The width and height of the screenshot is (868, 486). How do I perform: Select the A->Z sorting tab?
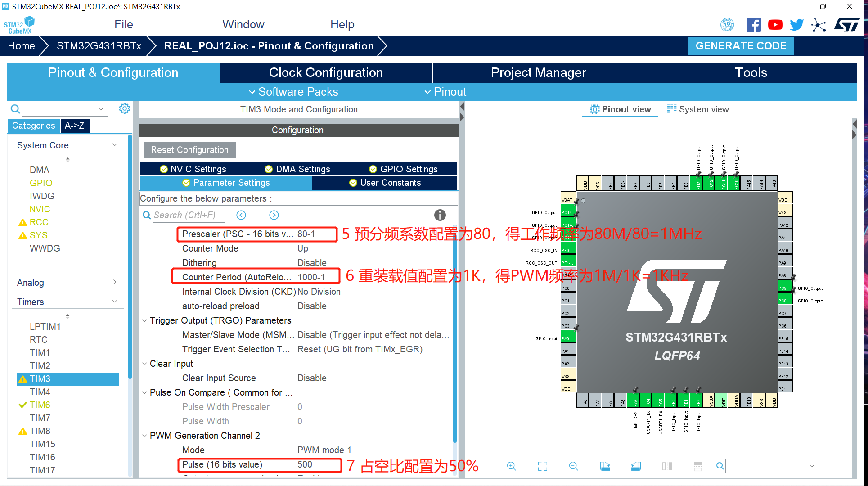[x=75, y=126]
